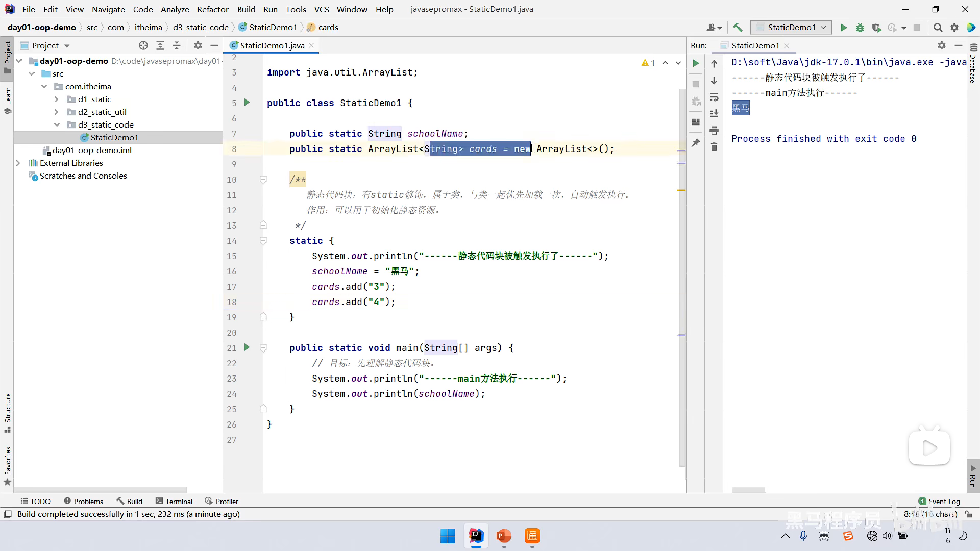The image size is (980, 551).
Task: Click Select Opened File target icon
Action: point(143,45)
